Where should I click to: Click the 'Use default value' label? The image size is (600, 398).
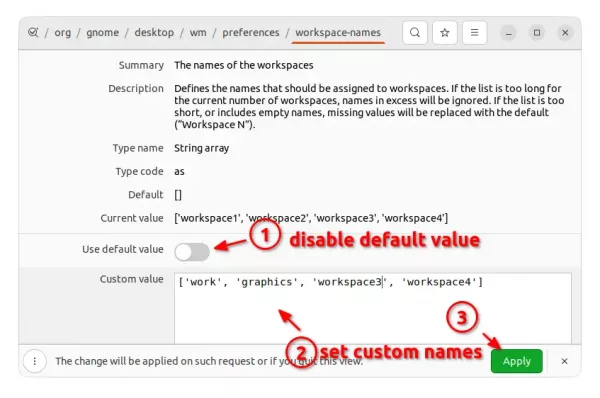[x=123, y=249]
